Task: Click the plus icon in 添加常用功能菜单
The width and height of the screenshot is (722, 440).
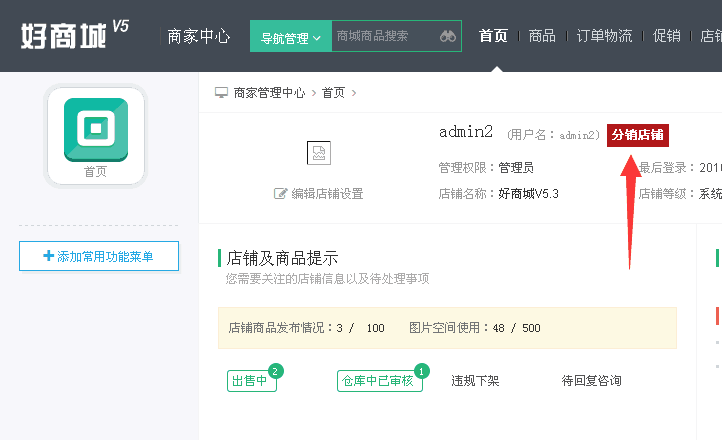Action: tap(48, 255)
